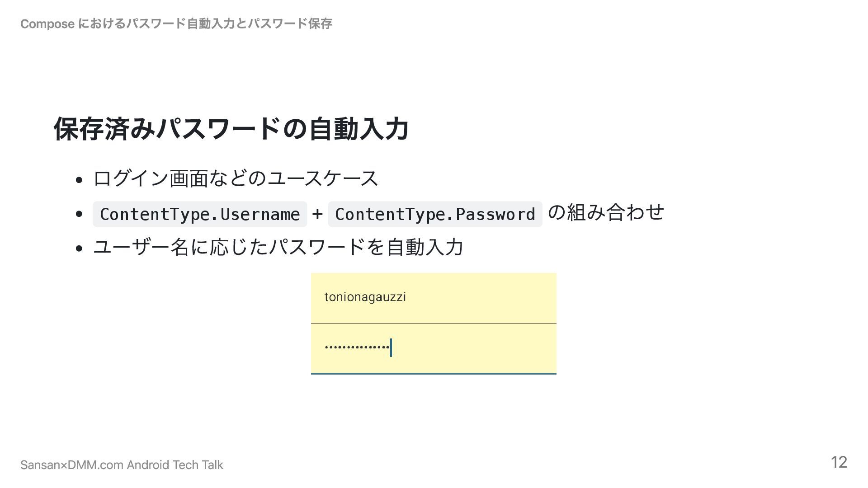Click the text の組み合わせ
The width and height of the screenshot is (868, 488).
pos(606,212)
